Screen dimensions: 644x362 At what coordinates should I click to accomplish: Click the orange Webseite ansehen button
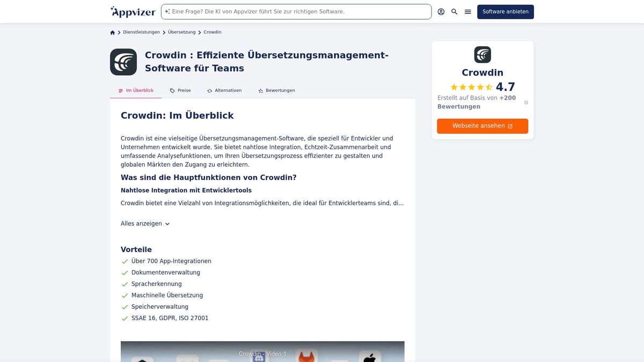(x=482, y=126)
